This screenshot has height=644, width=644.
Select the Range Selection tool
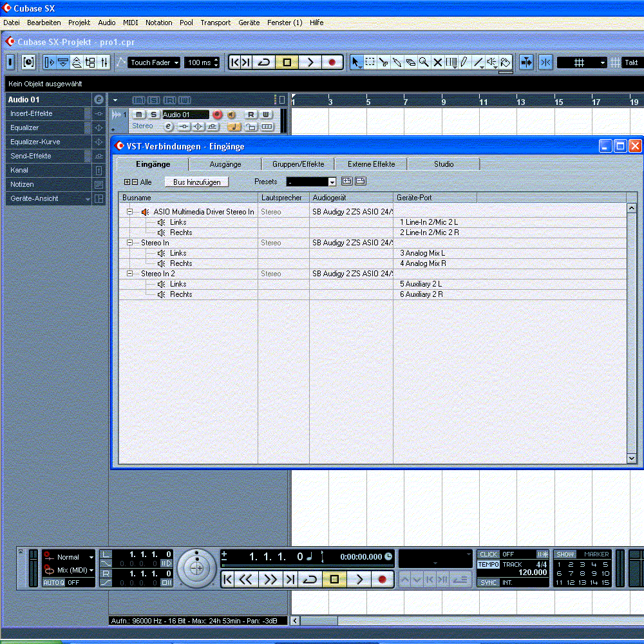[370, 62]
